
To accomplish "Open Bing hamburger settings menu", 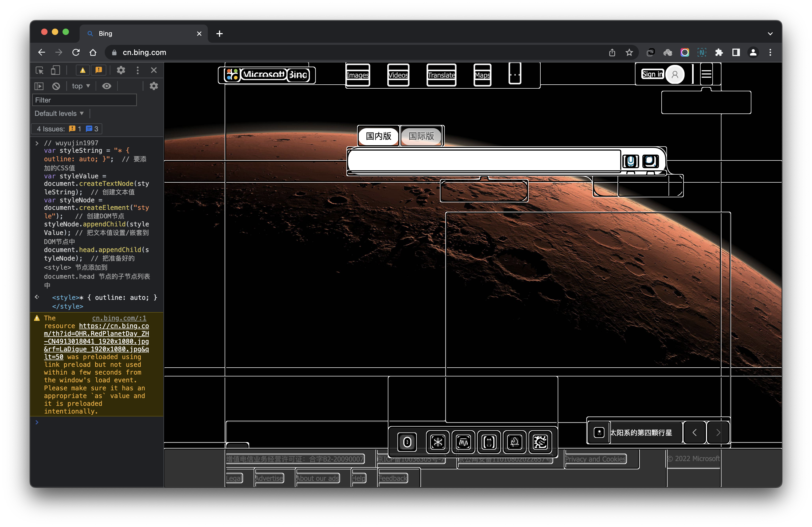I will coord(706,74).
